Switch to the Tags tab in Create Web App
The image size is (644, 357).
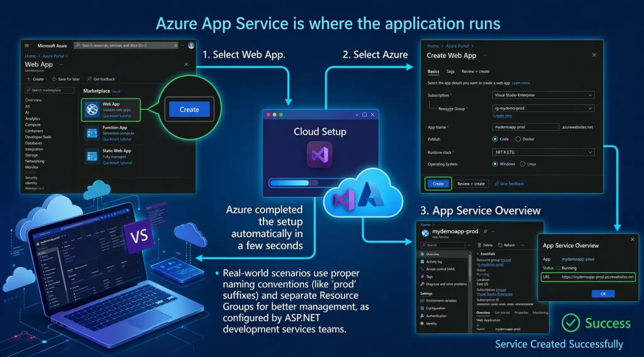click(450, 72)
